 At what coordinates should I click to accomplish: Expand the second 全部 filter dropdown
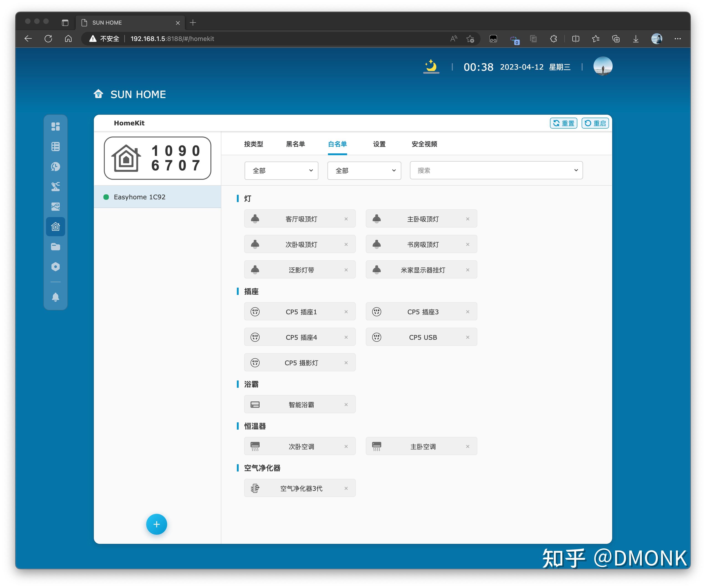click(364, 170)
